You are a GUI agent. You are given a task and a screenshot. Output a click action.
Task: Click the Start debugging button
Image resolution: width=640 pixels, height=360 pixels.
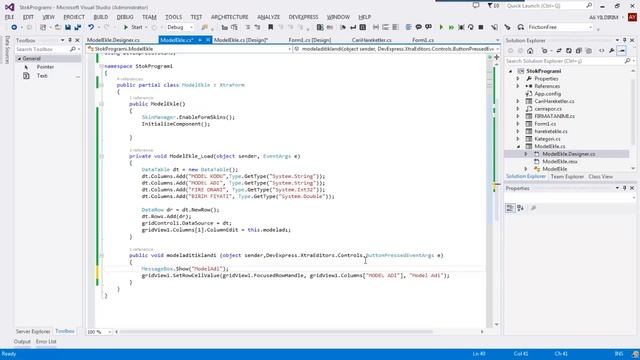(x=133, y=27)
